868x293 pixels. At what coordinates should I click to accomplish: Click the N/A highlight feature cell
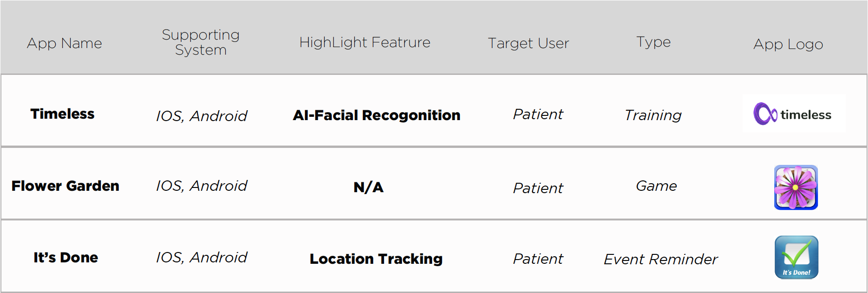coord(368,187)
